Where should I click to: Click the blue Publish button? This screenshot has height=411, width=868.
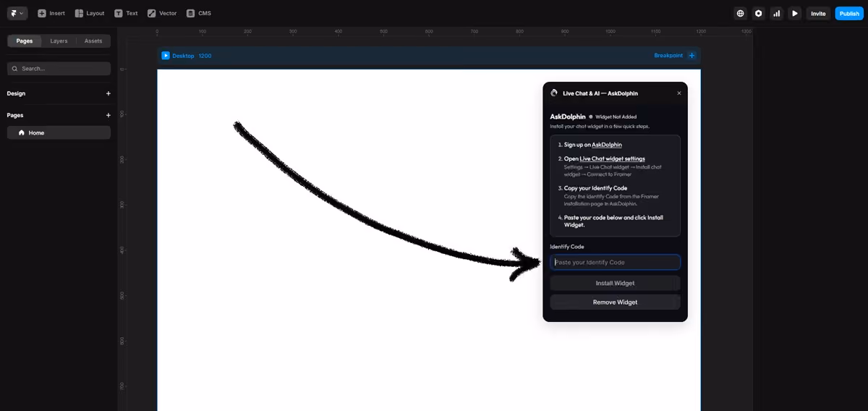coord(849,13)
